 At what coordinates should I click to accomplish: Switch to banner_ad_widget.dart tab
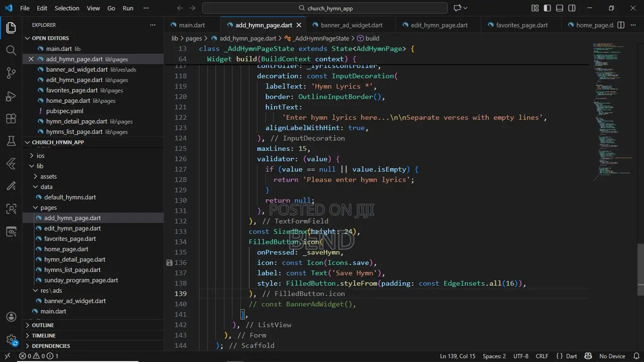point(352,25)
